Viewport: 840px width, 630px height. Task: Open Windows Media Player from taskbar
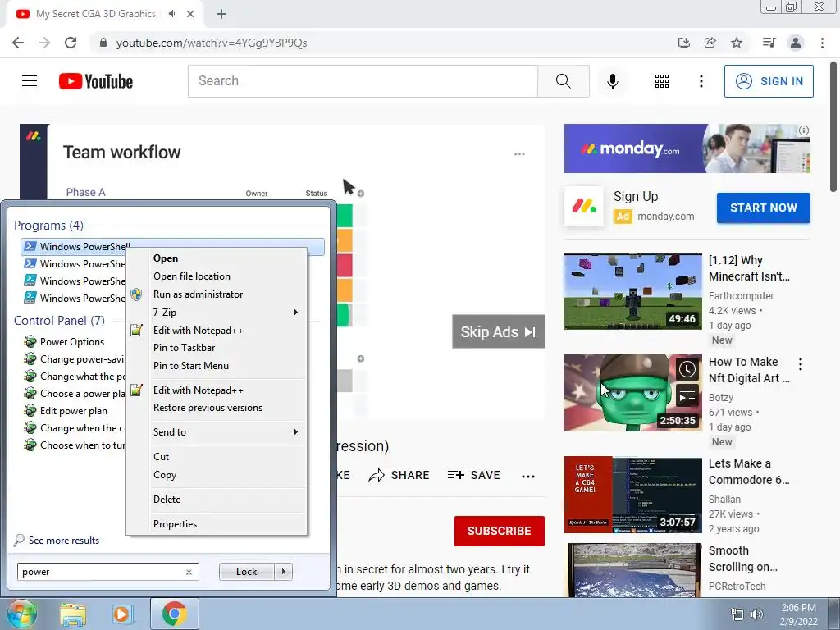pyautogui.click(x=123, y=614)
